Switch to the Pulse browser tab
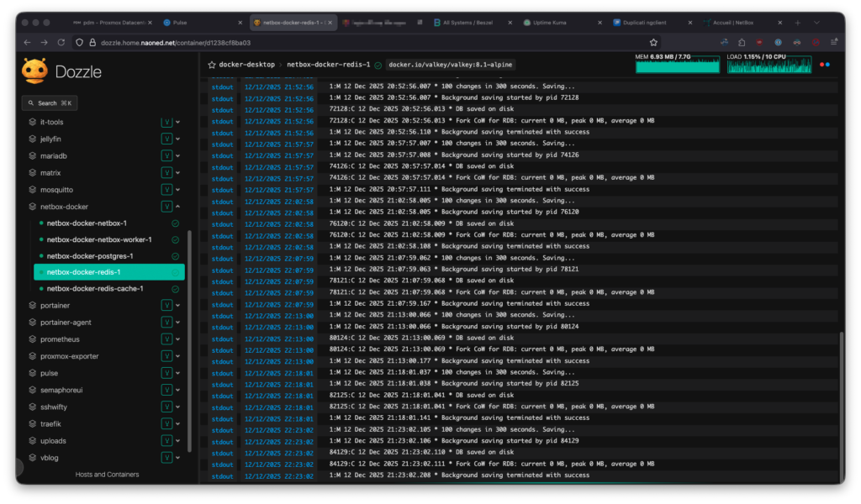 click(x=179, y=23)
